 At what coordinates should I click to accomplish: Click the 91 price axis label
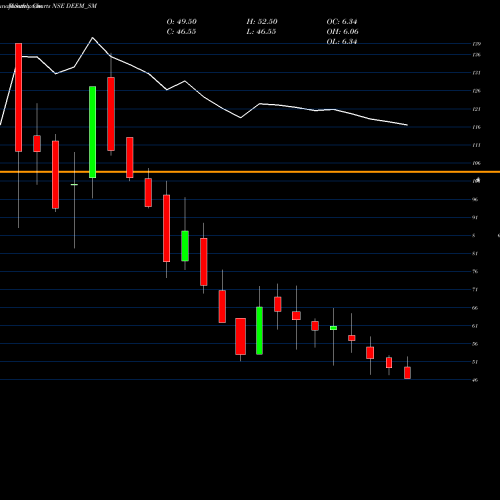475,217
